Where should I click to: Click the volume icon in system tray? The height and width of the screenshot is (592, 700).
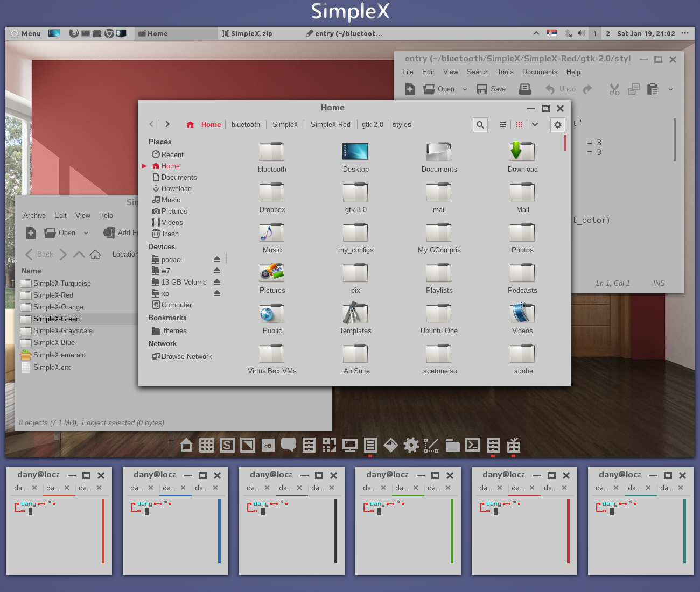pos(581,33)
